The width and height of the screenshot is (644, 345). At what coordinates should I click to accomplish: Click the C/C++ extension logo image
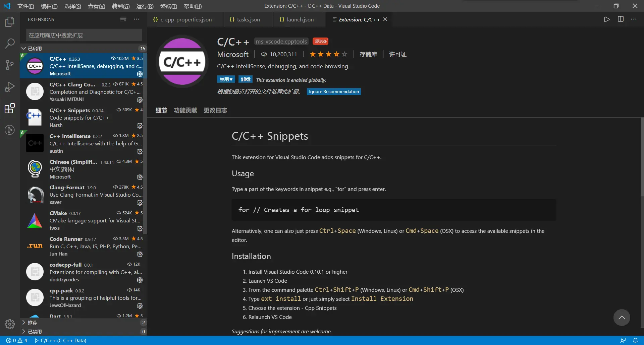[182, 61]
